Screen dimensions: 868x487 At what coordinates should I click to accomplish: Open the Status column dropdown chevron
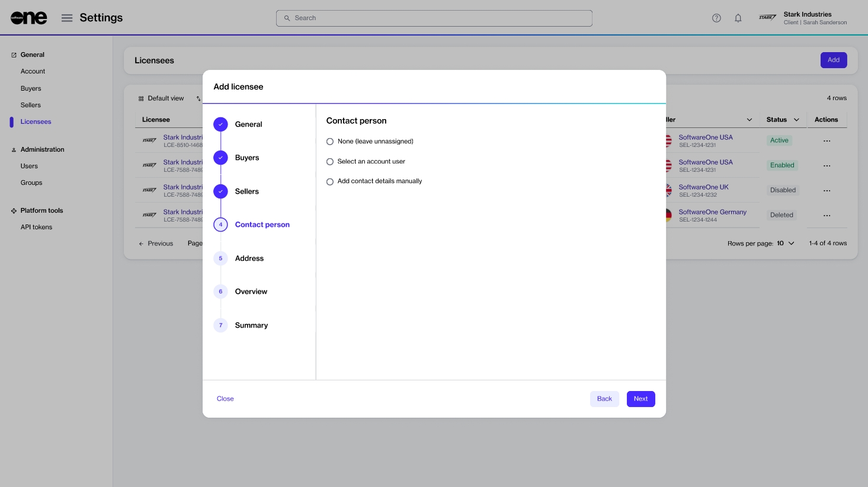tap(796, 120)
